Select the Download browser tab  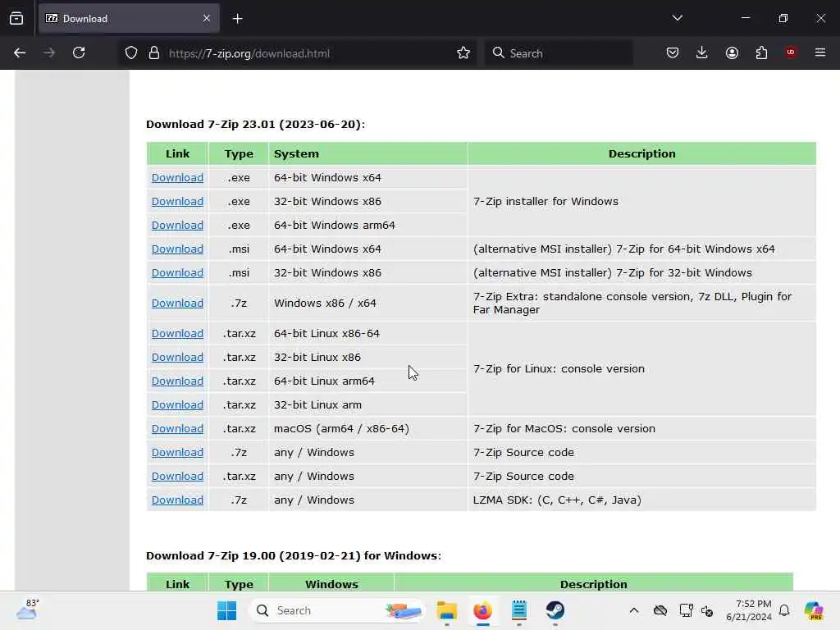coord(129,19)
